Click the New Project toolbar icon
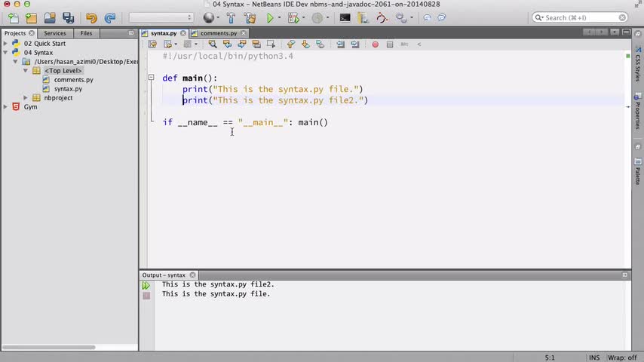The image size is (644, 362). click(x=31, y=17)
